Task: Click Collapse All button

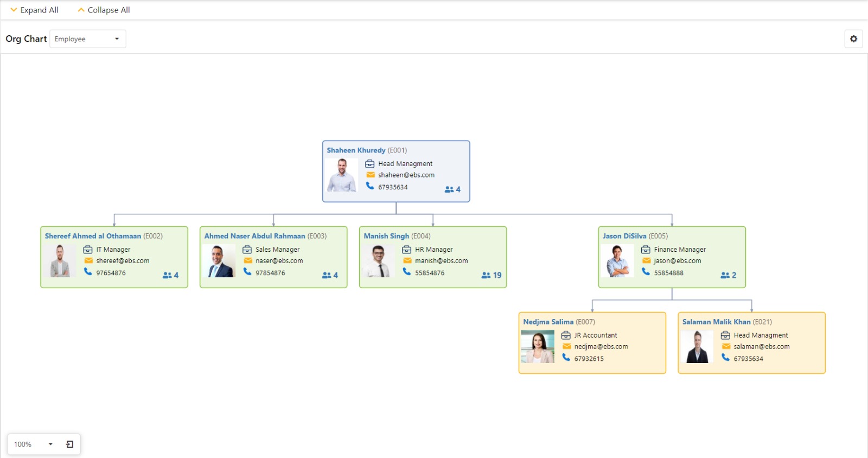Action: (x=104, y=10)
